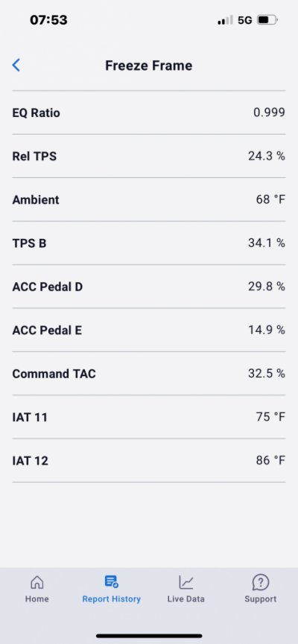
Task: Tap the cellular signal bars
Action: 225,20
